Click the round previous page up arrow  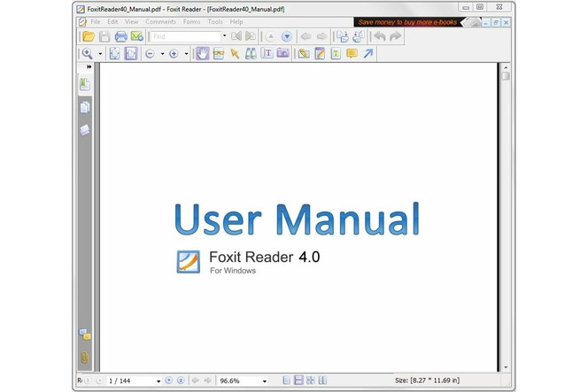pyautogui.click(x=270, y=37)
